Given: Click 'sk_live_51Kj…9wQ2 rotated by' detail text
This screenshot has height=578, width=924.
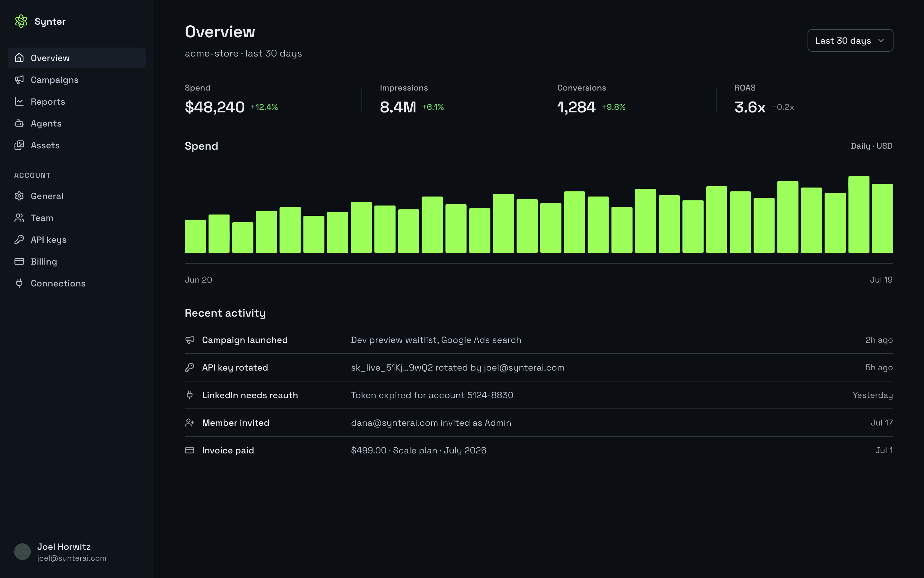Looking at the screenshot, I should [x=416, y=367].
